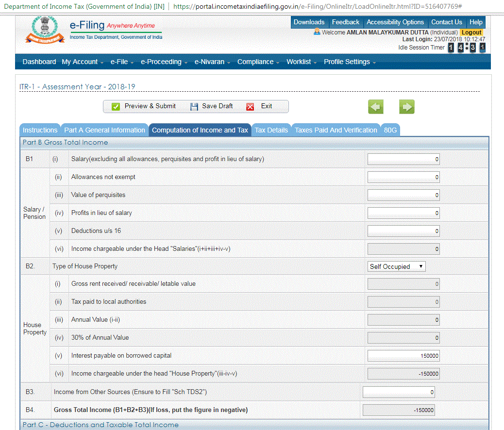Screen dimensions: 504x430
Task: Click the Salary / Pension row label
Action: pyautogui.click(x=34, y=213)
